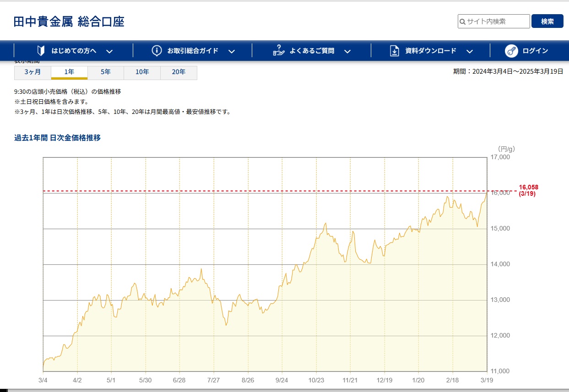This screenshot has height=392, width=569.
Task: Click the 4/2 date label on x-axis
Action: click(77, 380)
